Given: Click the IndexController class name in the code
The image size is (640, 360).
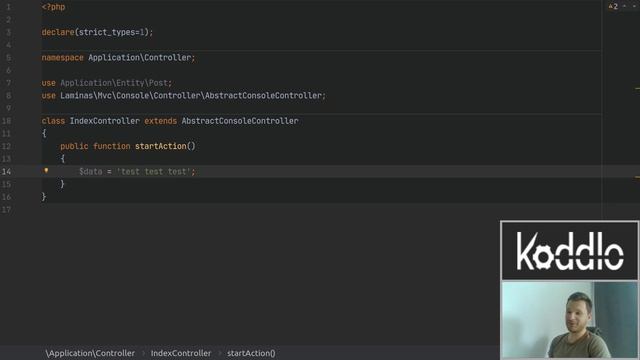Looking at the screenshot, I should point(104,121).
